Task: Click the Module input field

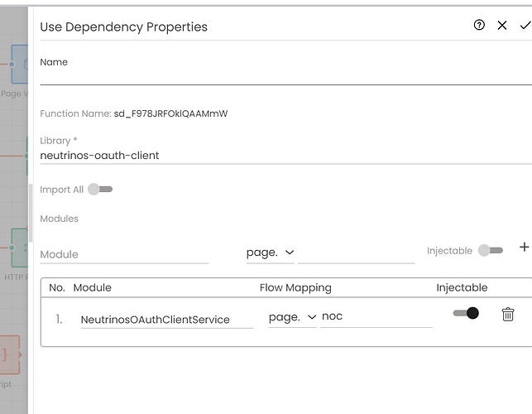Action: click(x=124, y=254)
